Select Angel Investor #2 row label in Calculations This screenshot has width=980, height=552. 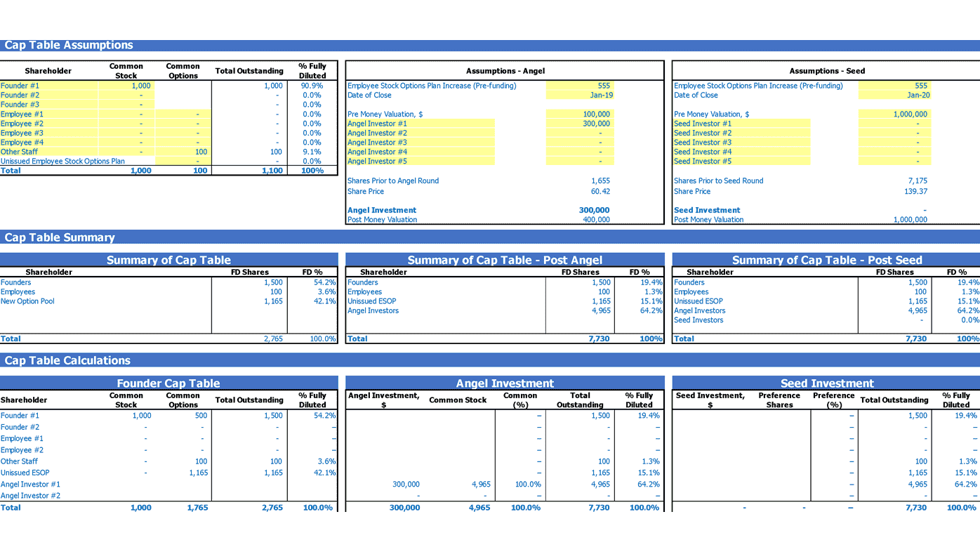point(30,495)
